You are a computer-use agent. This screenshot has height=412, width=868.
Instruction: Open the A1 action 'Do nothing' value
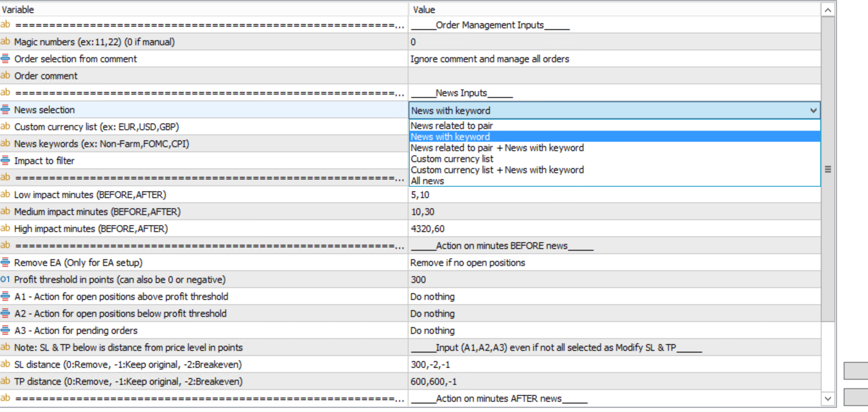click(x=614, y=297)
